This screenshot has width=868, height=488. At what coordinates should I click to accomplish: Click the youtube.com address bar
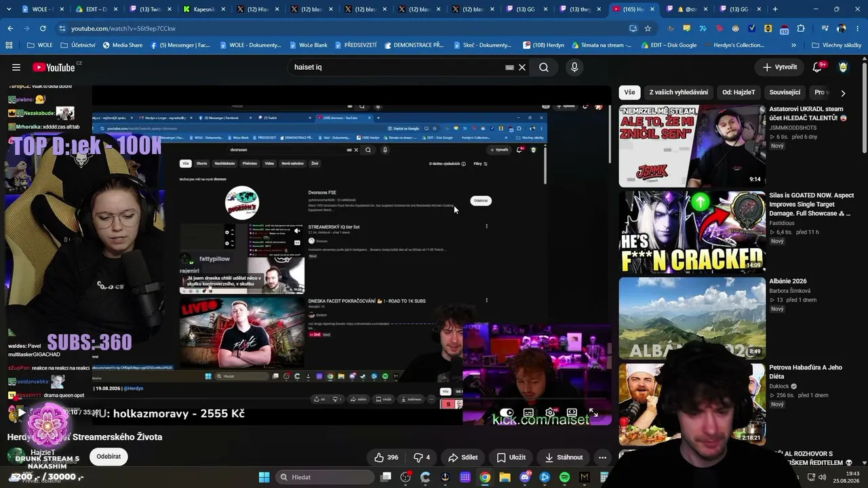click(339, 28)
